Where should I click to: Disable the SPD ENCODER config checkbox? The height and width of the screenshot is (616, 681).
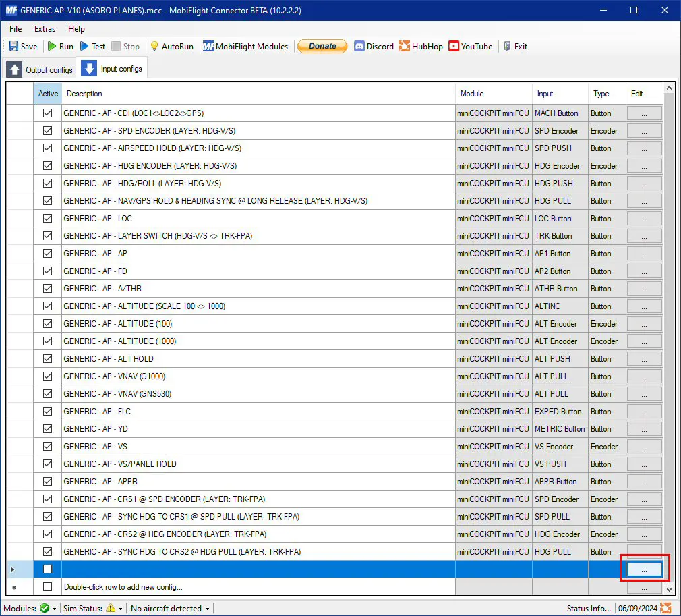pyautogui.click(x=47, y=130)
